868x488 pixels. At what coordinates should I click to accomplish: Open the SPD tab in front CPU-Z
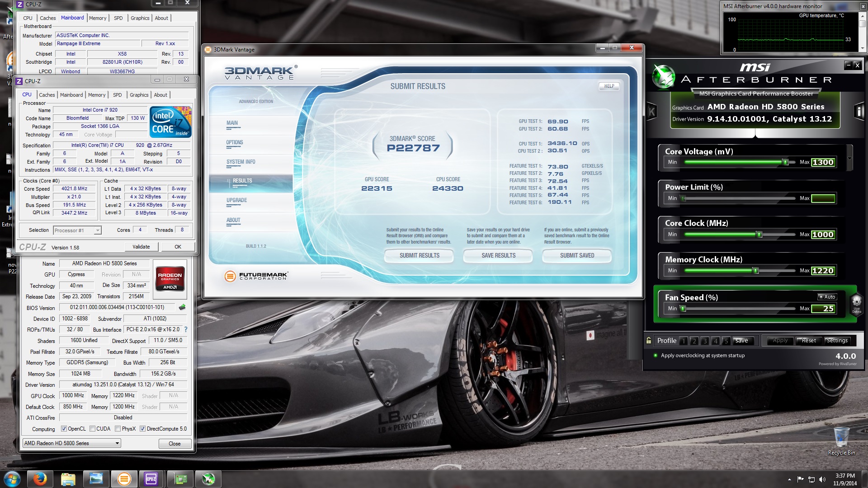coord(118,95)
